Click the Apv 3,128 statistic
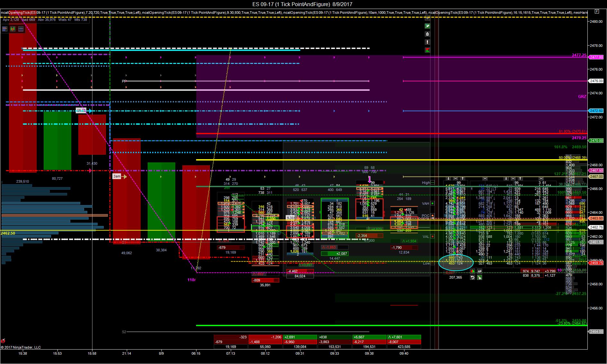Viewport: 607px width, 364px height. coord(11,20)
